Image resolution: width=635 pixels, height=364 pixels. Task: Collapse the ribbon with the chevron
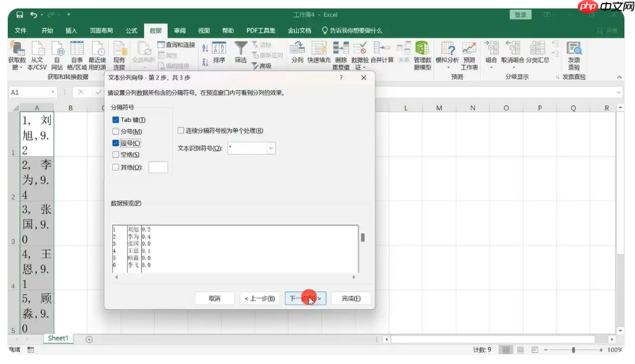[x=619, y=77]
